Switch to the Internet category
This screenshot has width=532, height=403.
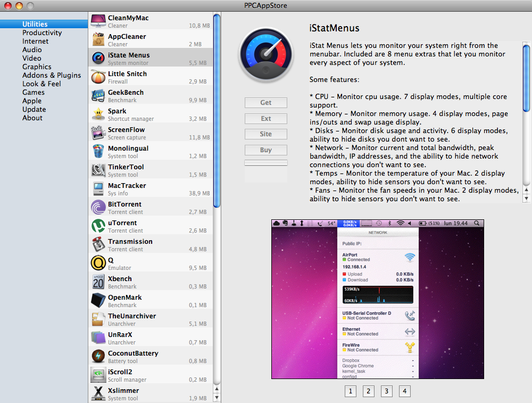[35, 41]
